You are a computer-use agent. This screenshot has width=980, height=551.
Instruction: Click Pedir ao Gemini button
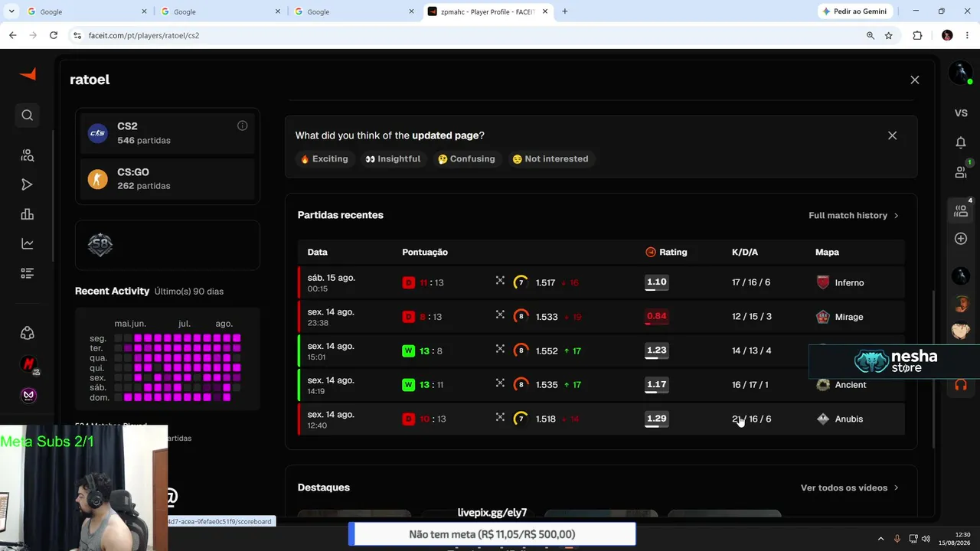coord(855,11)
